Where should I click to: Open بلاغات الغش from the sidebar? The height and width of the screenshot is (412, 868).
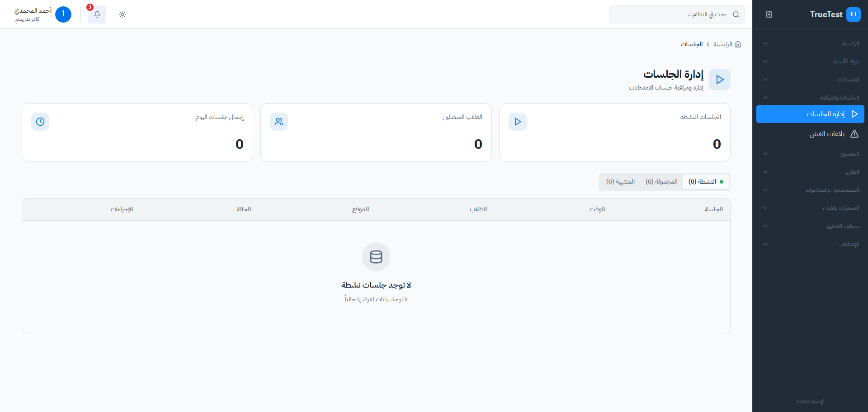click(827, 134)
